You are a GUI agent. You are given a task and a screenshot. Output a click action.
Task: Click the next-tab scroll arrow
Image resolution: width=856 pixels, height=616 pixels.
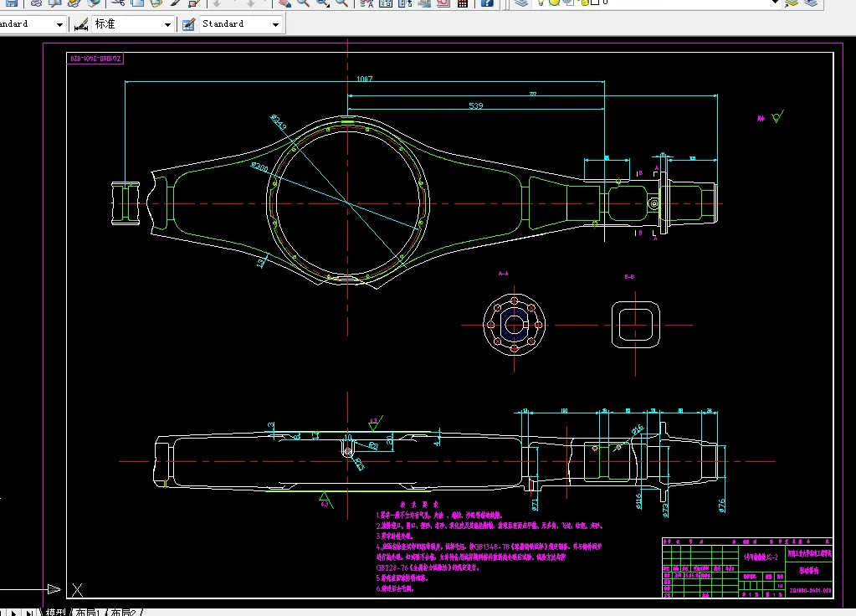13,613
